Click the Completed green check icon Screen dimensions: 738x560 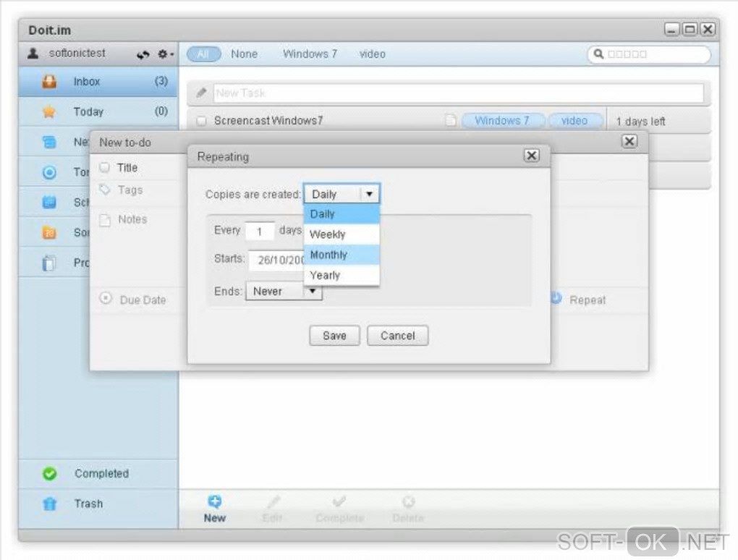(49, 473)
